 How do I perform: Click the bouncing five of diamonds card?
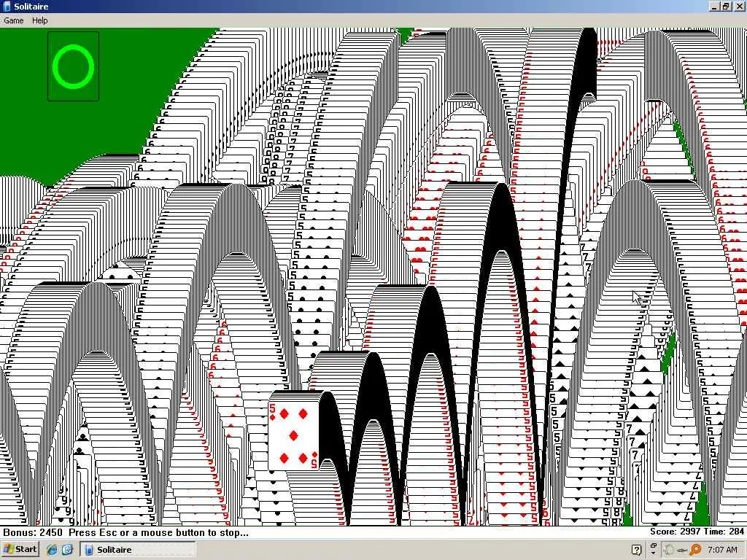click(294, 436)
